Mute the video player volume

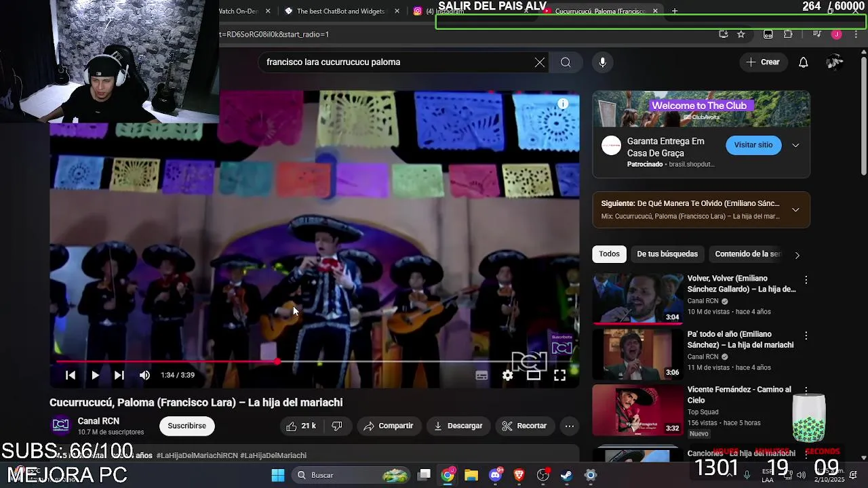[x=144, y=375]
